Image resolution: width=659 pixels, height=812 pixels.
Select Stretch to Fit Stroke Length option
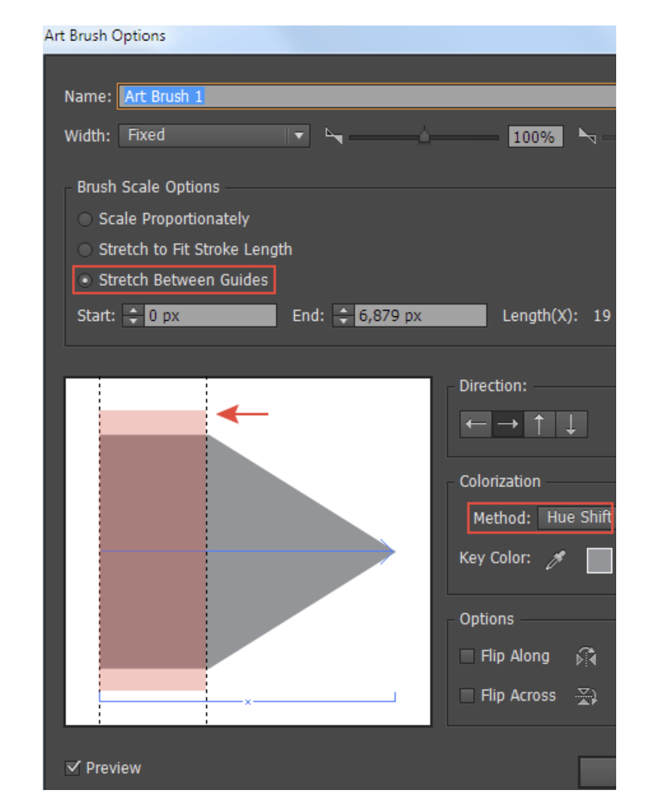[85, 249]
